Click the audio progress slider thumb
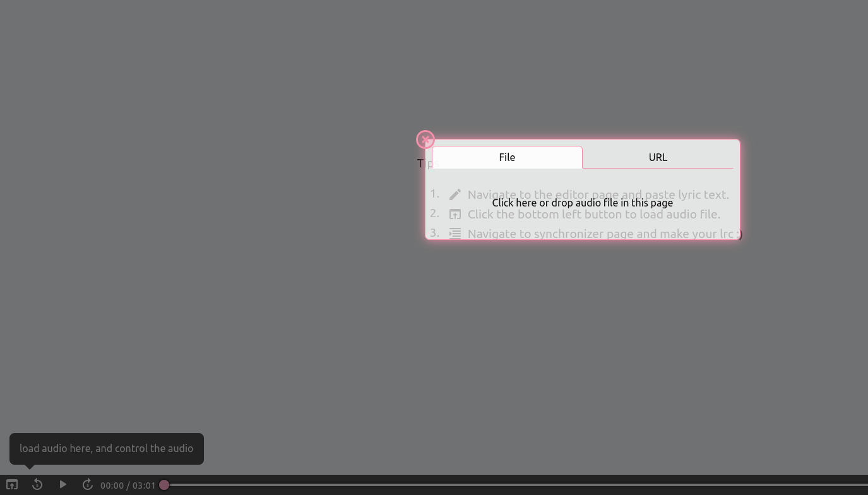 [x=164, y=485]
